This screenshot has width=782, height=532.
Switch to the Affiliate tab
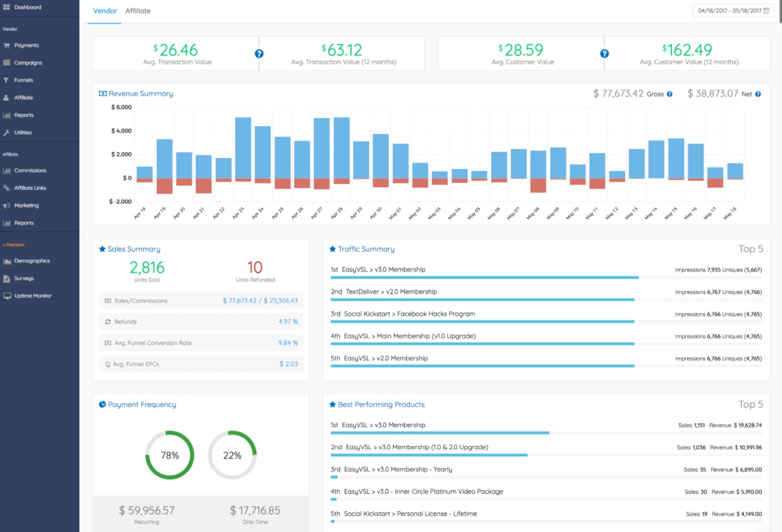138,11
